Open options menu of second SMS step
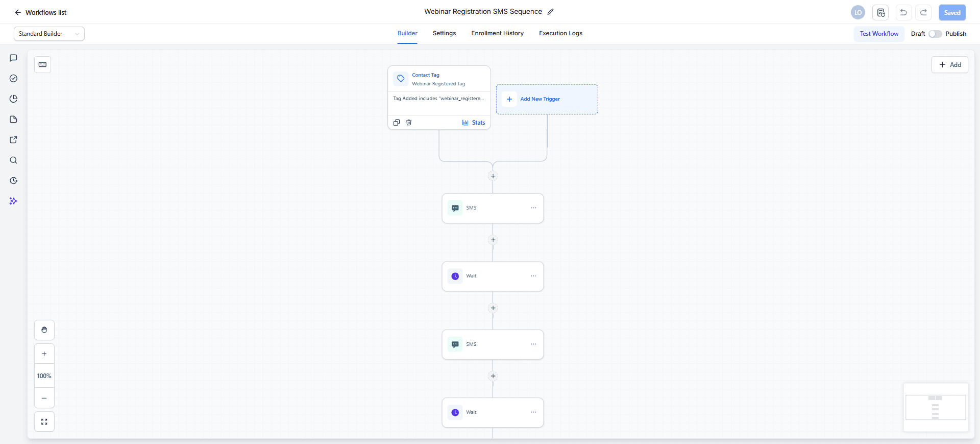 click(x=533, y=344)
